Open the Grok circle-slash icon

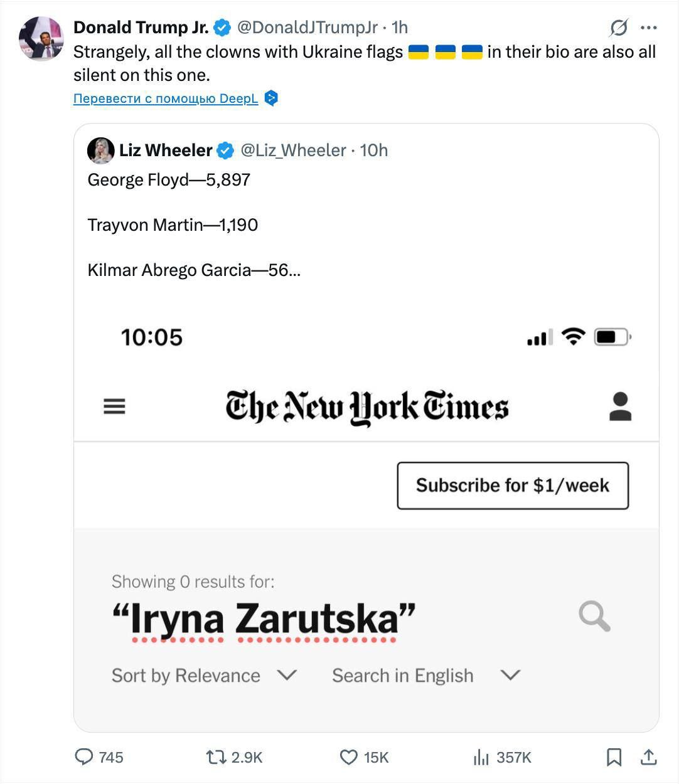pos(619,28)
